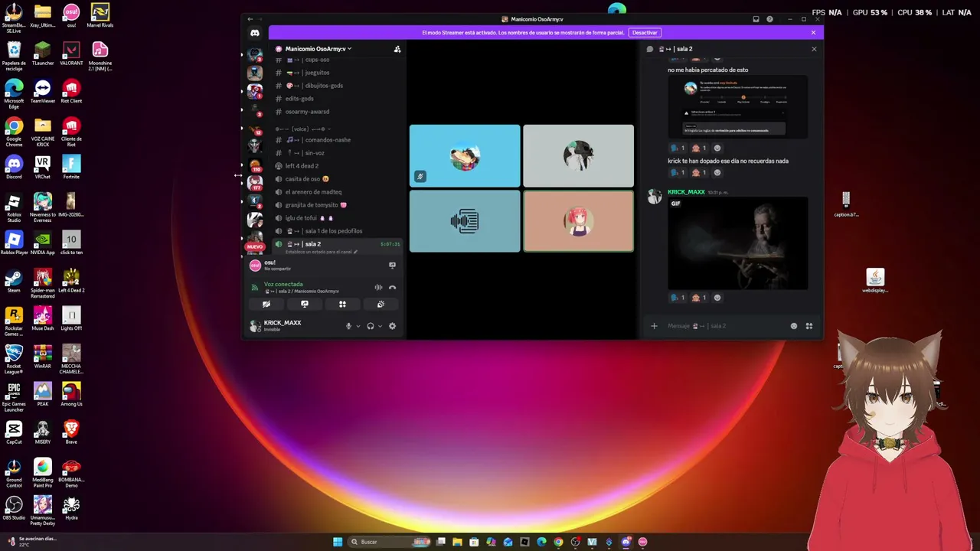Dismiss the Streamer mode banner

point(813,33)
